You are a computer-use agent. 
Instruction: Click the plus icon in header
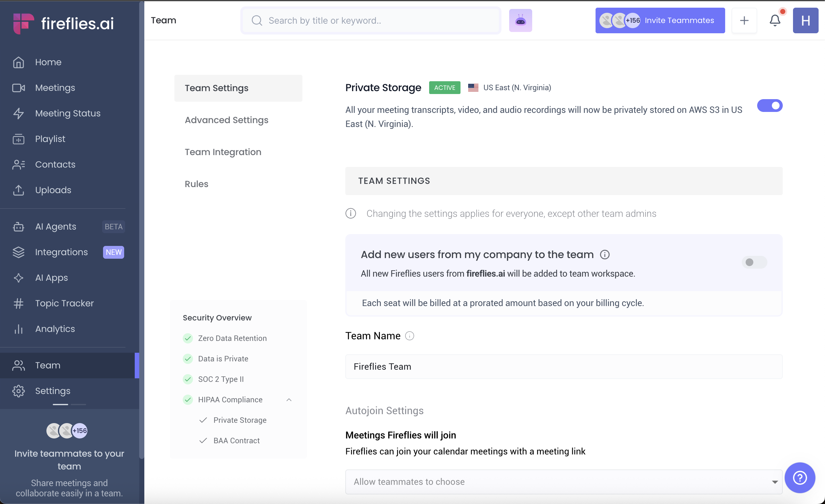tap(744, 20)
